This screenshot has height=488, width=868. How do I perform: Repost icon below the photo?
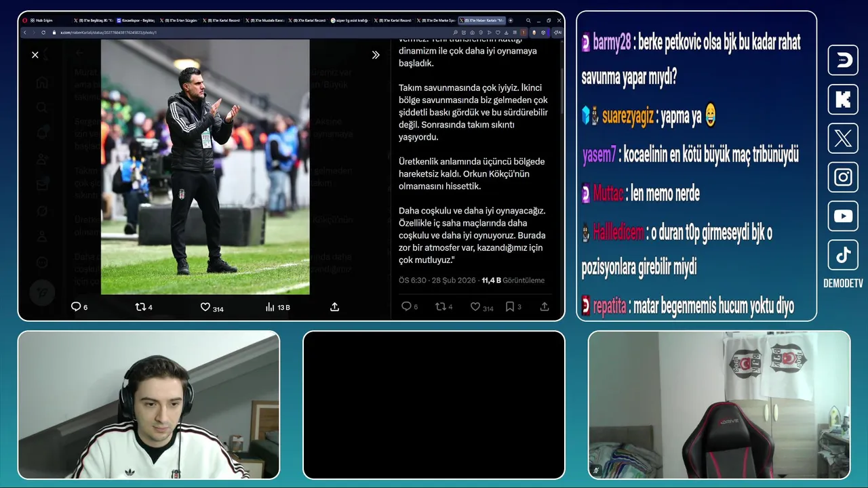[140, 307]
